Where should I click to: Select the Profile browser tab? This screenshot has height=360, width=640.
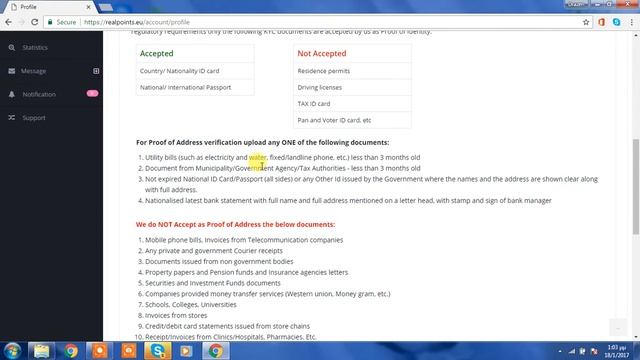(x=49, y=7)
